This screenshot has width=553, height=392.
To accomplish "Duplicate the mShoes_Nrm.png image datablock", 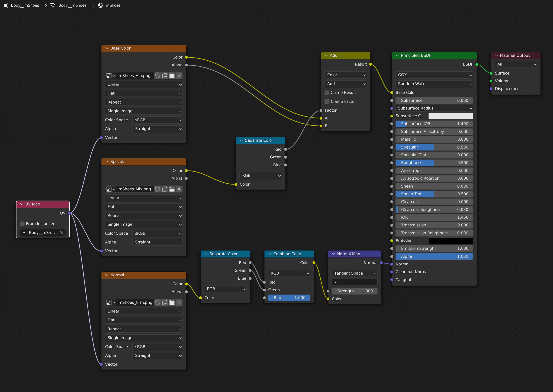I will pyautogui.click(x=165, y=303).
